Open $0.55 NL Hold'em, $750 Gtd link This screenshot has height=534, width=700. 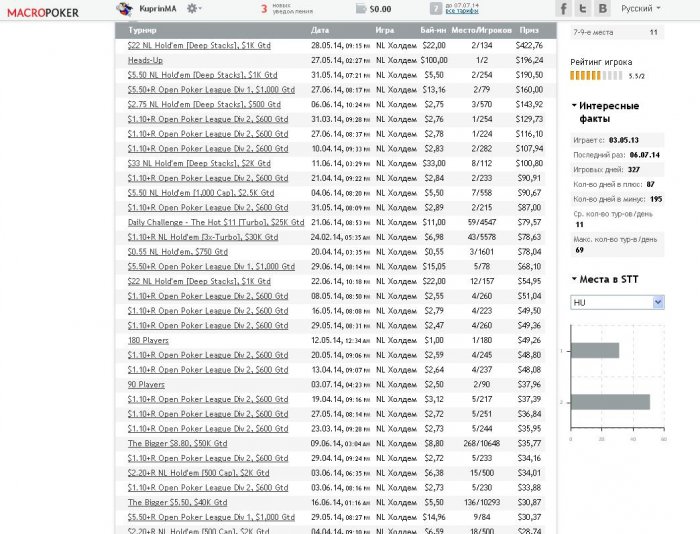(x=178, y=252)
